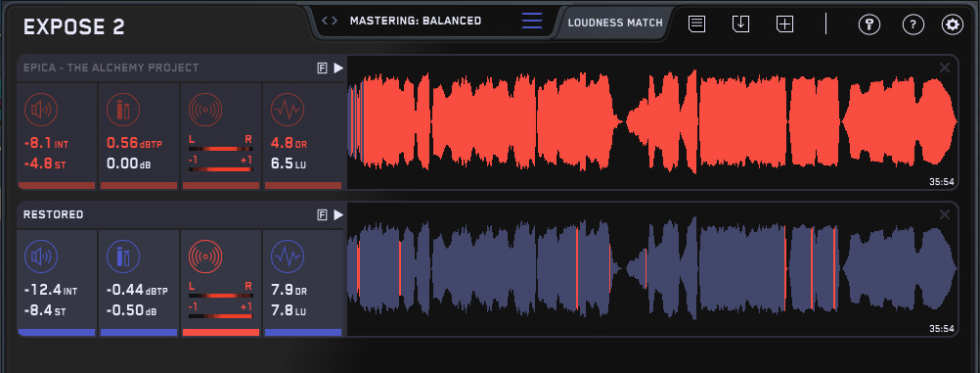The width and height of the screenshot is (980, 373).
Task: Open the preset list menu icon
Action: coord(532,21)
